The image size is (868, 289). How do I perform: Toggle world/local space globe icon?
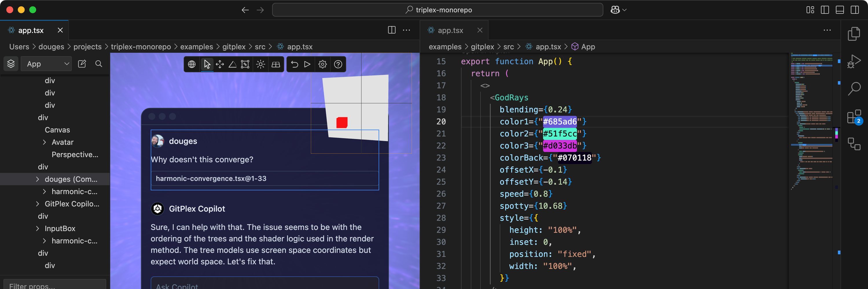point(192,64)
